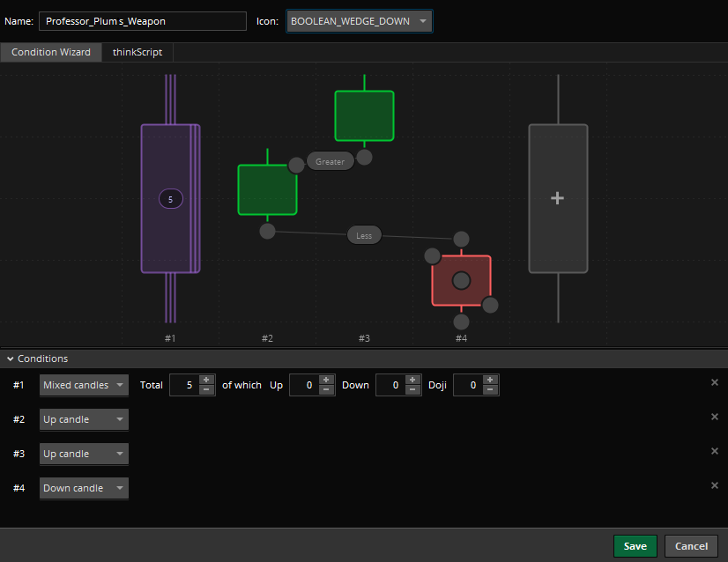Click the Down value field
Viewport: 728px width, 562px height.
391,385
